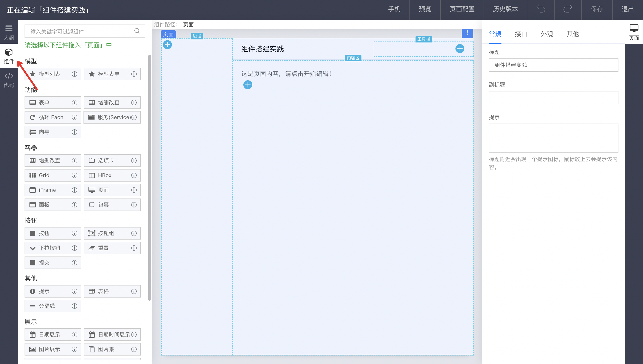
Task: Switch to the 代码 code view
Action: click(x=9, y=80)
